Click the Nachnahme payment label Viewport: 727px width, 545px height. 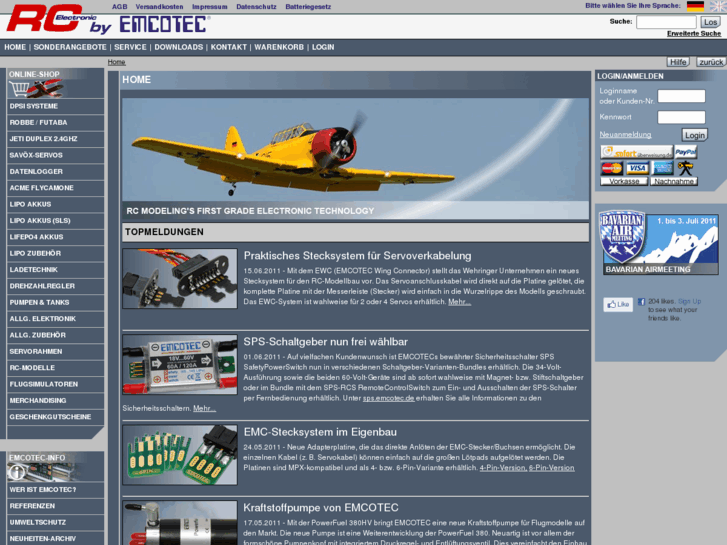click(674, 181)
